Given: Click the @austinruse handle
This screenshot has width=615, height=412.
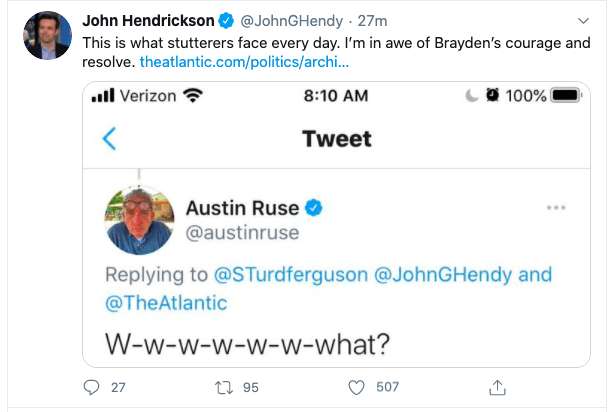Looking at the screenshot, I should tap(242, 233).
